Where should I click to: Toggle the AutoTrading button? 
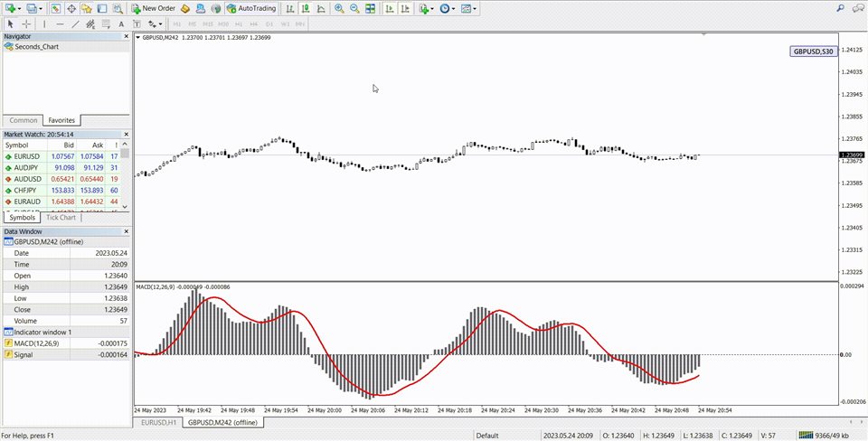(250, 8)
